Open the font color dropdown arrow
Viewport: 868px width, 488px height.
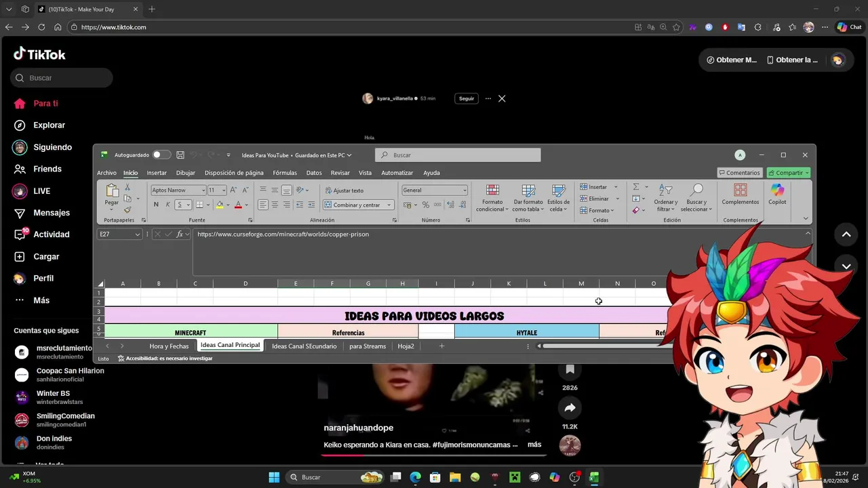coord(246,205)
